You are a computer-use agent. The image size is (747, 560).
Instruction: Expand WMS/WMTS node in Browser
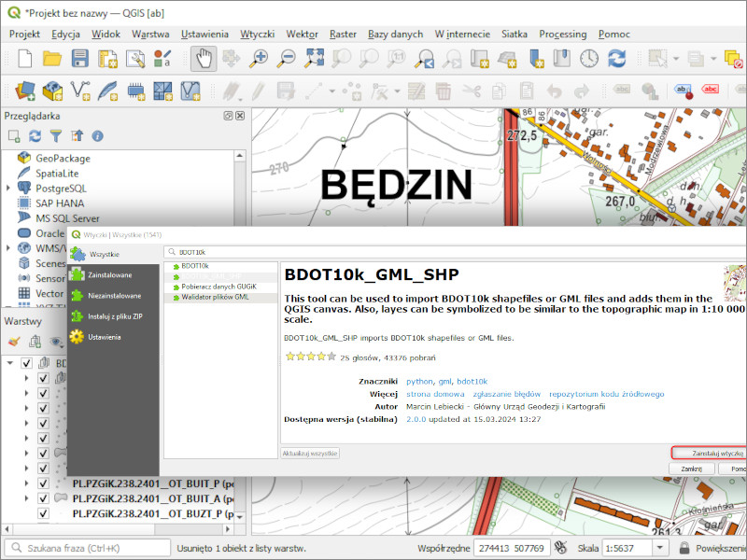pyautogui.click(x=8, y=248)
